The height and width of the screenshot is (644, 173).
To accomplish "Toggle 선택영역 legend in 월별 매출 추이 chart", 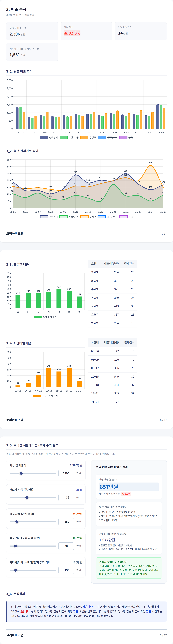I will pos(49,137).
